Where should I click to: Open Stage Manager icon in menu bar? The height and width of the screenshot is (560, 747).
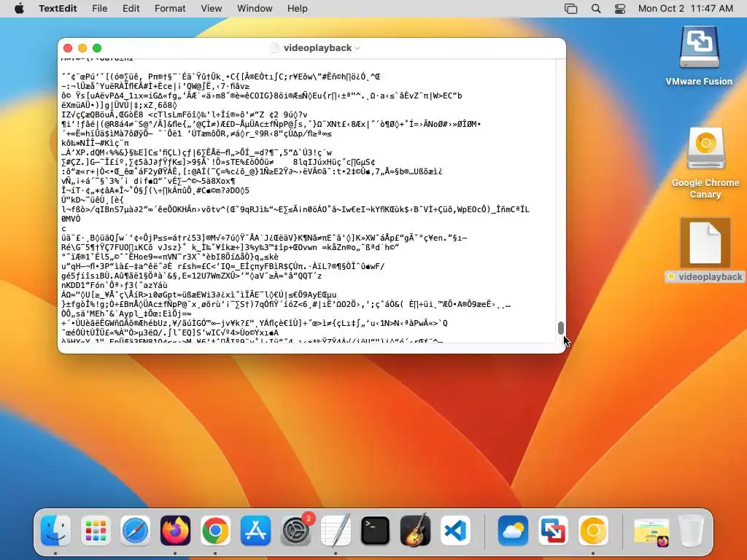[570, 9]
